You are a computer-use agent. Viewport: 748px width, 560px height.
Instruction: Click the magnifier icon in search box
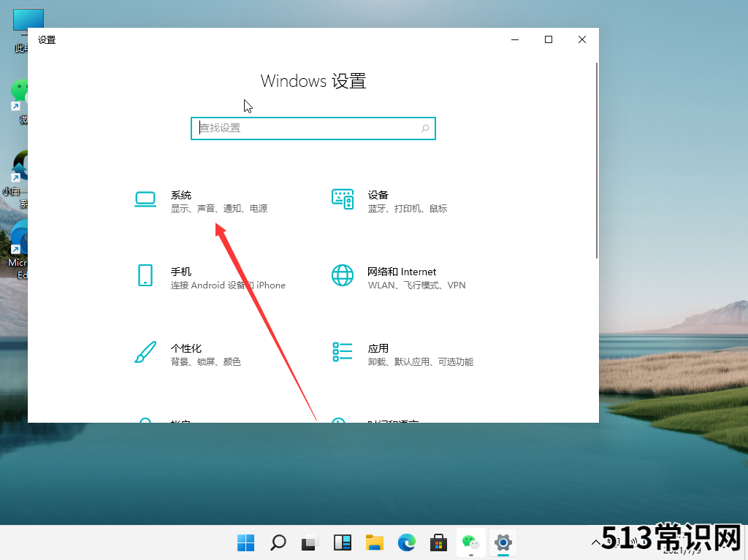point(425,129)
